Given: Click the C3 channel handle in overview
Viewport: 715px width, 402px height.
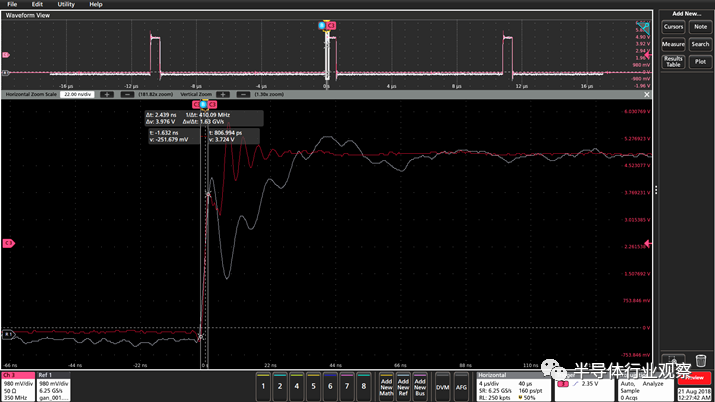Looking at the screenshot, I should (x=5, y=55).
